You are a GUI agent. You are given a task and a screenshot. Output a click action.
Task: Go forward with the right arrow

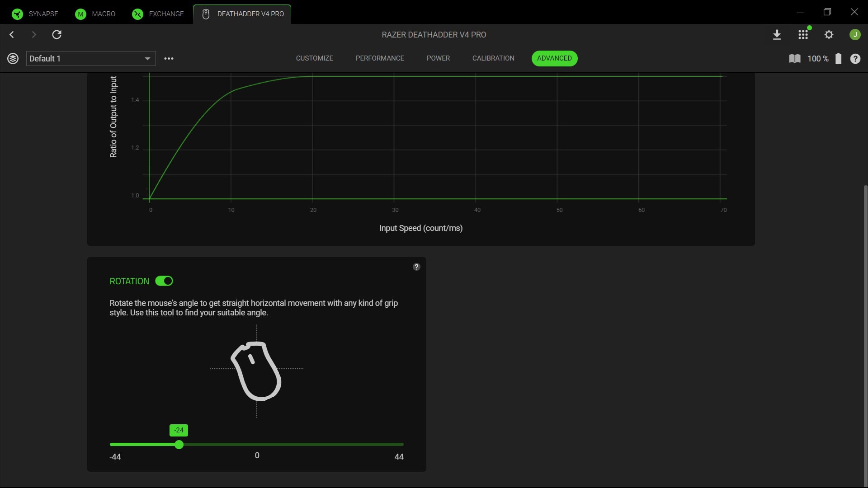[x=34, y=34]
